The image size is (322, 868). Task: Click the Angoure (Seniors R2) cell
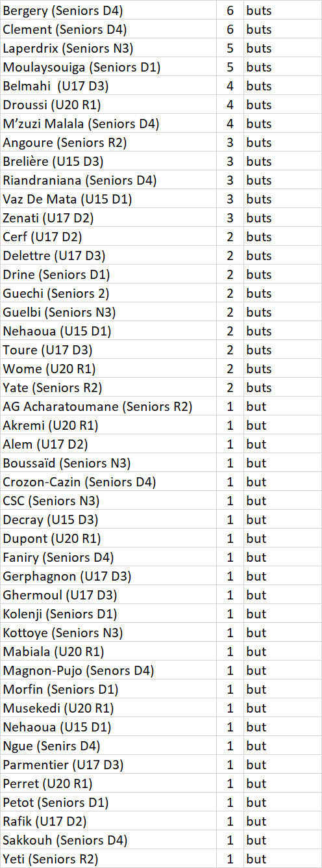[x=108, y=142]
